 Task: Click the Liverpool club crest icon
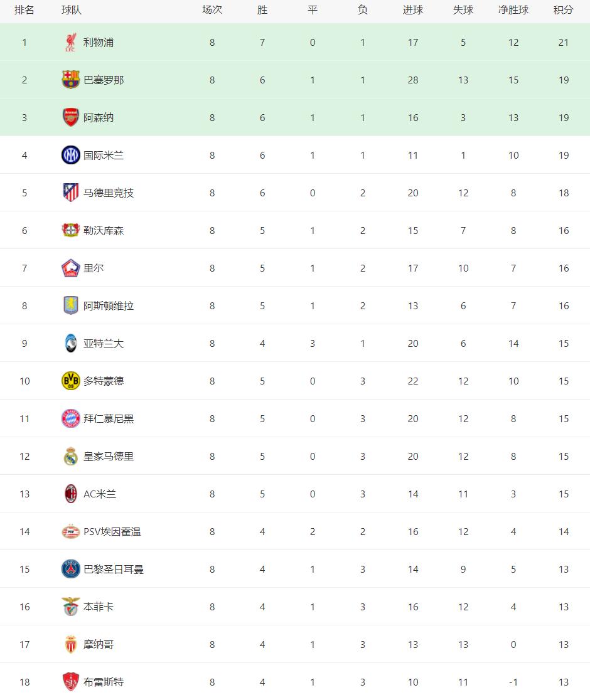(70, 43)
